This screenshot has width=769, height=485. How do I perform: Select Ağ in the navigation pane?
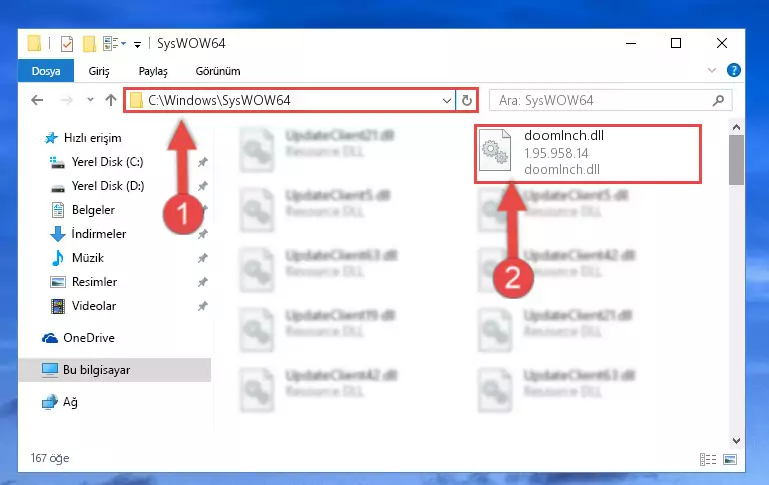70,402
